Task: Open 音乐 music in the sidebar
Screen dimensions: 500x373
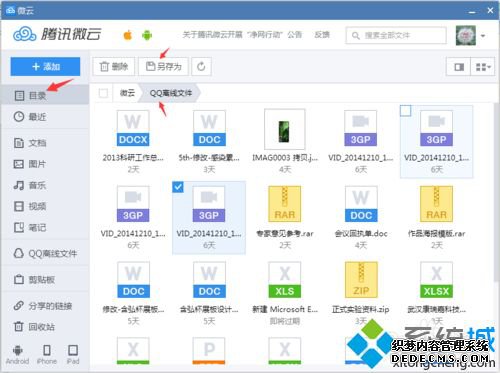Action: (x=45, y=185)
